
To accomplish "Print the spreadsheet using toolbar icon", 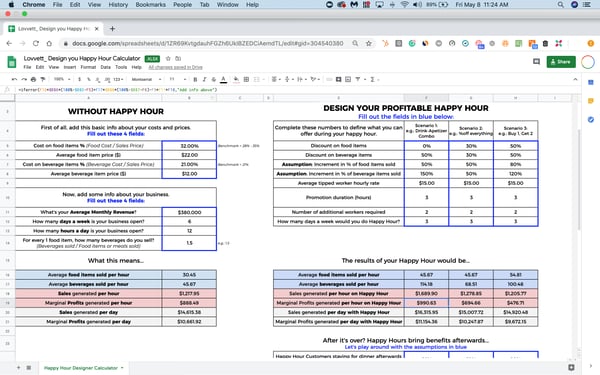I will point(33,80).
